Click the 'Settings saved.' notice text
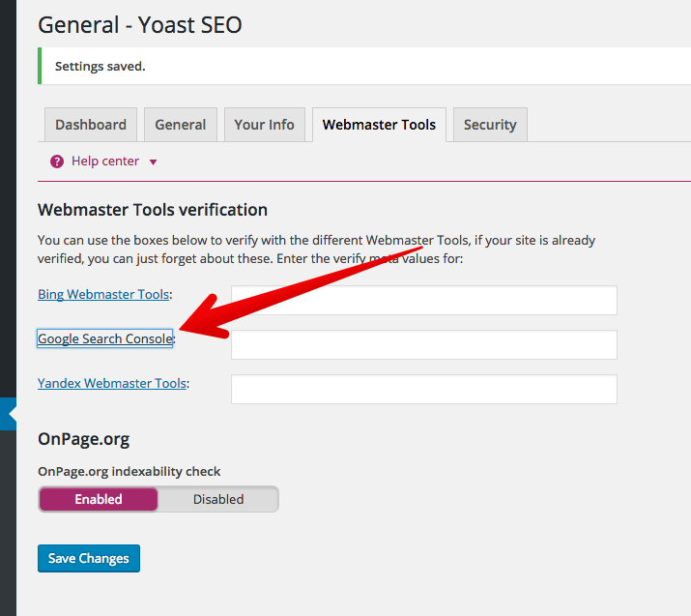Screen dimensions: 691x616 click(101, 66)
